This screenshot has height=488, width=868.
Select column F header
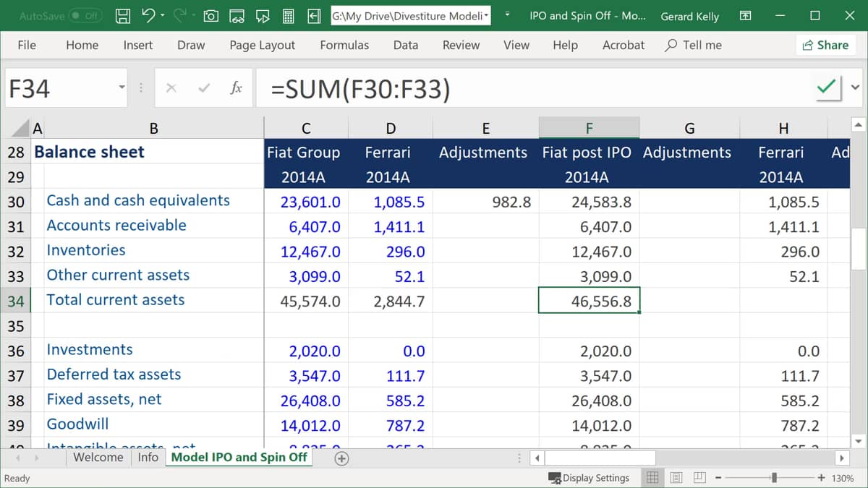(x=589, y=129)
